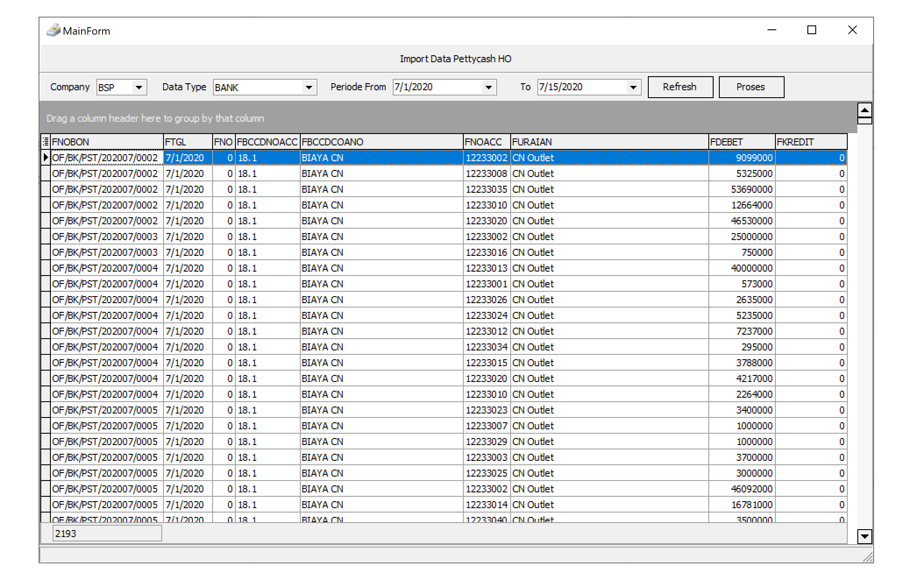
Task: Click the scroll up arrow
Action: pyautogui.click(x=864, y=110)
